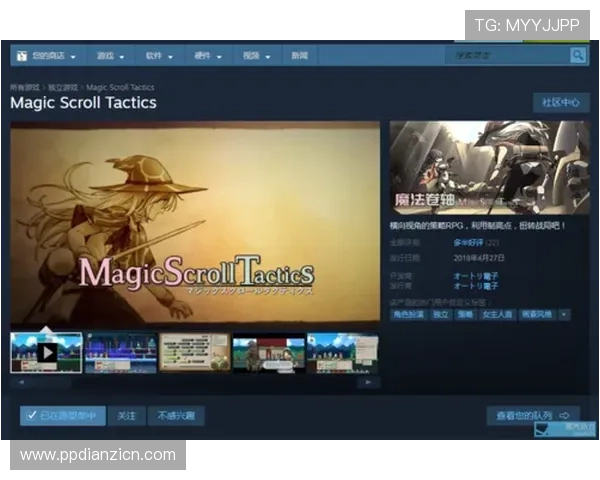Click the thumbnail strip left arrow
The width and height of the screenshot is (600, 480).
pyautogui.click(x=21, y=382)
